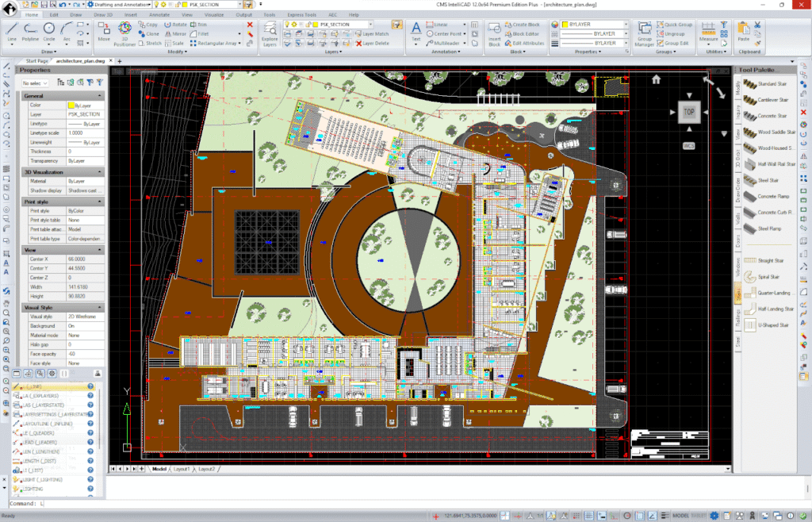
Task: Select the Measure utility
Action: click(708, 30)
